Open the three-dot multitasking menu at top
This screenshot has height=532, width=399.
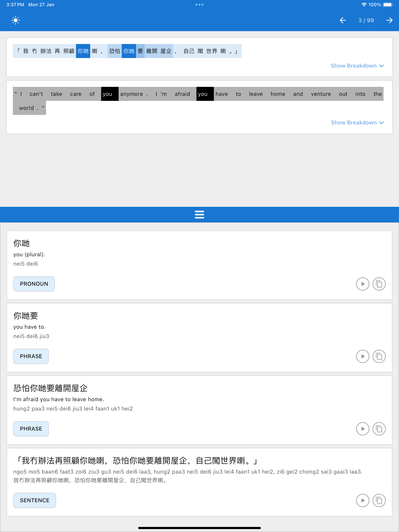click(x=199, y=4)
